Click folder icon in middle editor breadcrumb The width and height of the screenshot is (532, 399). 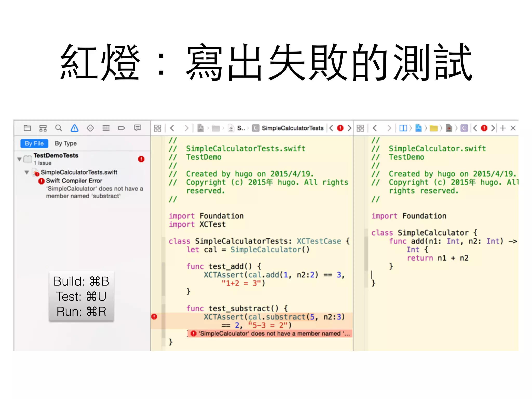tap(216, 128)
